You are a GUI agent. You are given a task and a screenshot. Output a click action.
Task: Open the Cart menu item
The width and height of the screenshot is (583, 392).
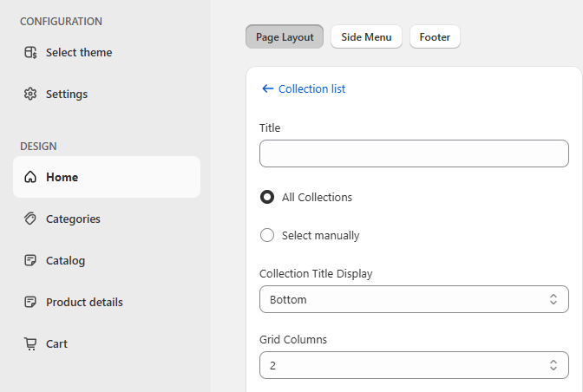tap(107, 343)
